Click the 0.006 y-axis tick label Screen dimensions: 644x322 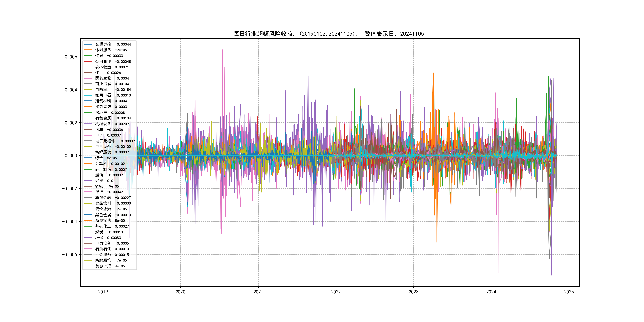click(71, 57)
